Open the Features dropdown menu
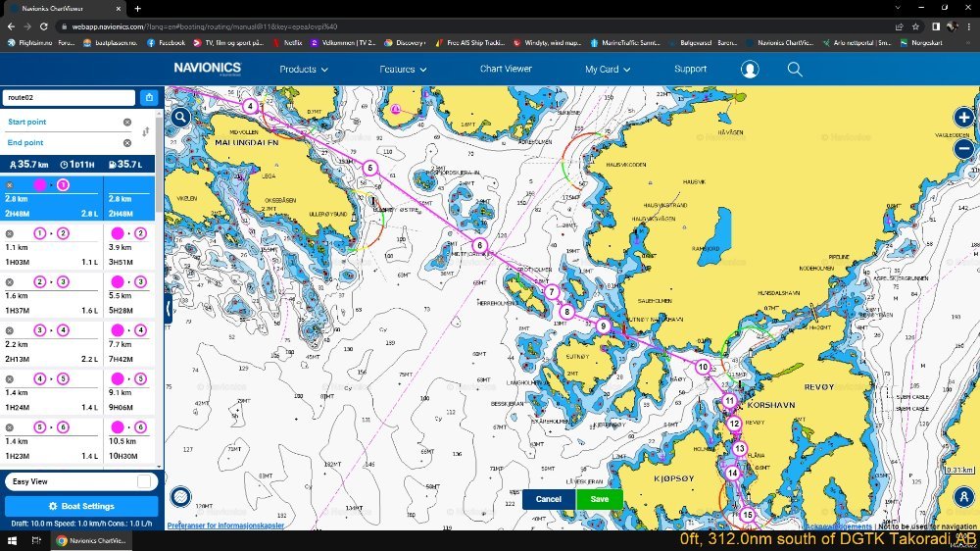 pyautogui.click(x=403, y=70)
